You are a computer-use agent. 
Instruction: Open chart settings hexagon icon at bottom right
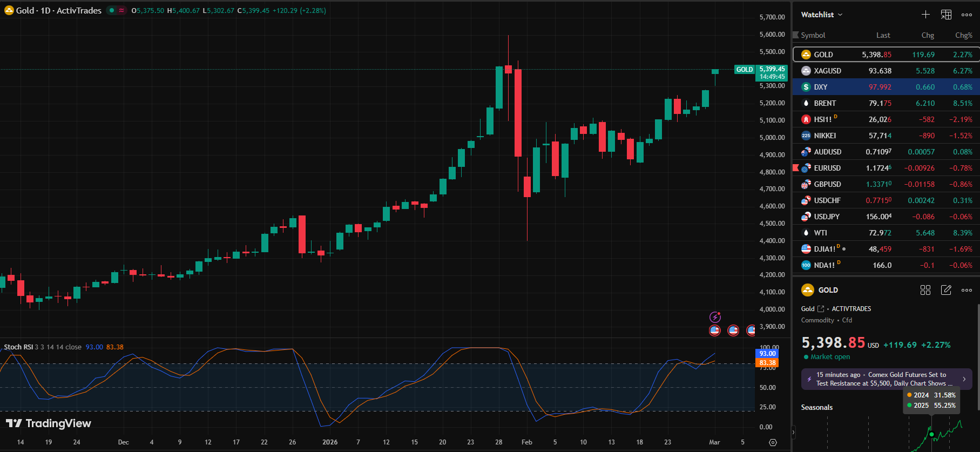point(773,442)
